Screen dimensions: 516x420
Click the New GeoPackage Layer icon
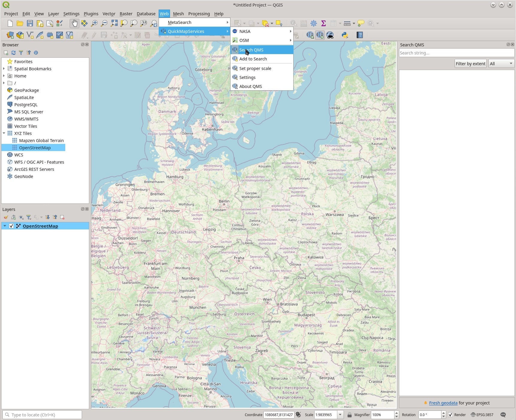20,35
